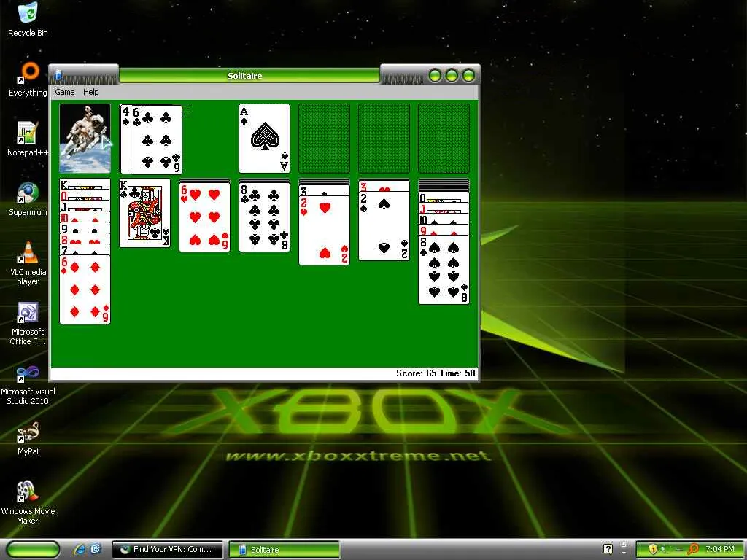Screen dimensions: 747x560
Task: Select the partially covered black ten
Action: [x=444, y=219]
